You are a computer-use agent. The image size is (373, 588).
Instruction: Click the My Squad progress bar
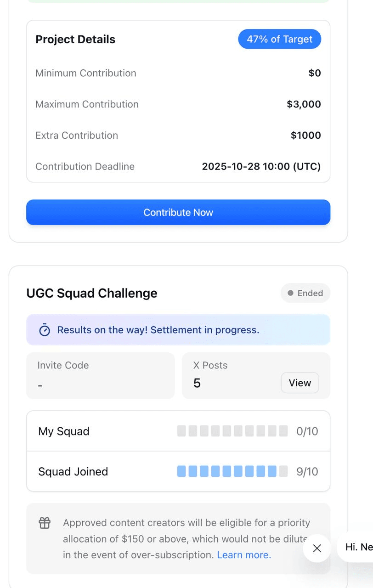coord(232,431)
